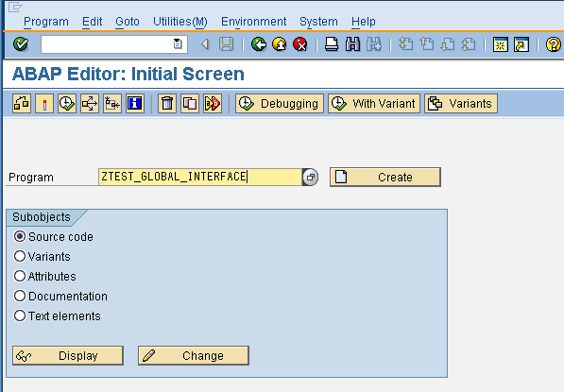Click the Environment Analysis icon

click(112, 104)
